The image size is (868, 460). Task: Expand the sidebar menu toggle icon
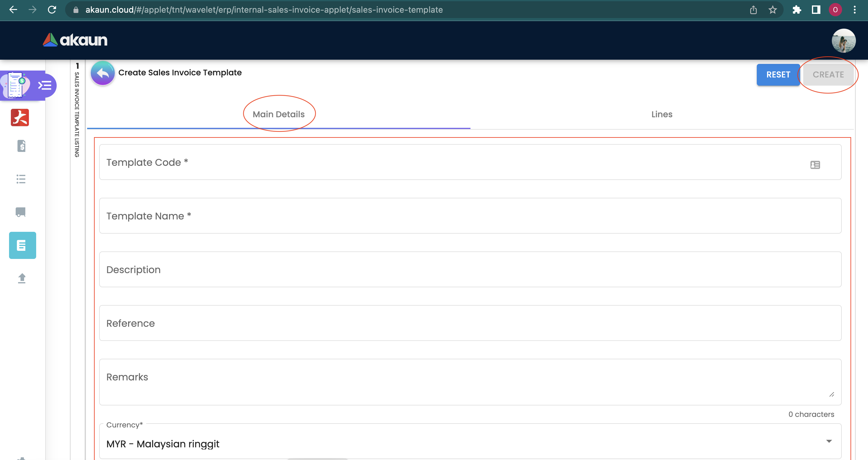45,86
